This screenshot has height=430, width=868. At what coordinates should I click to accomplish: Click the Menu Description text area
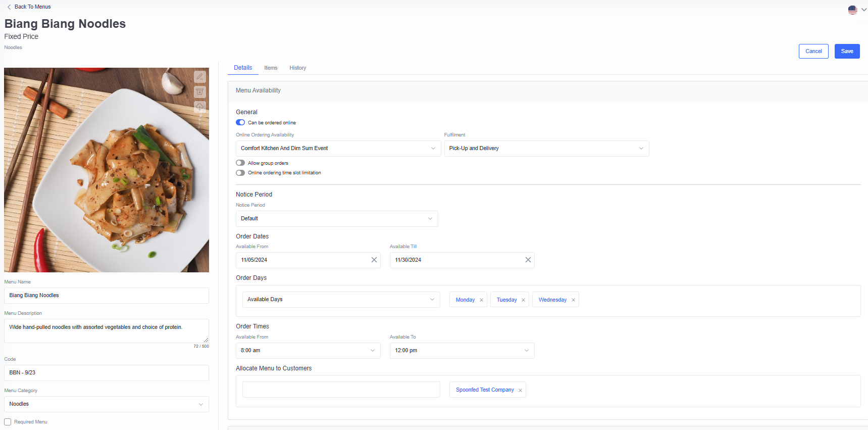[107, 331]
